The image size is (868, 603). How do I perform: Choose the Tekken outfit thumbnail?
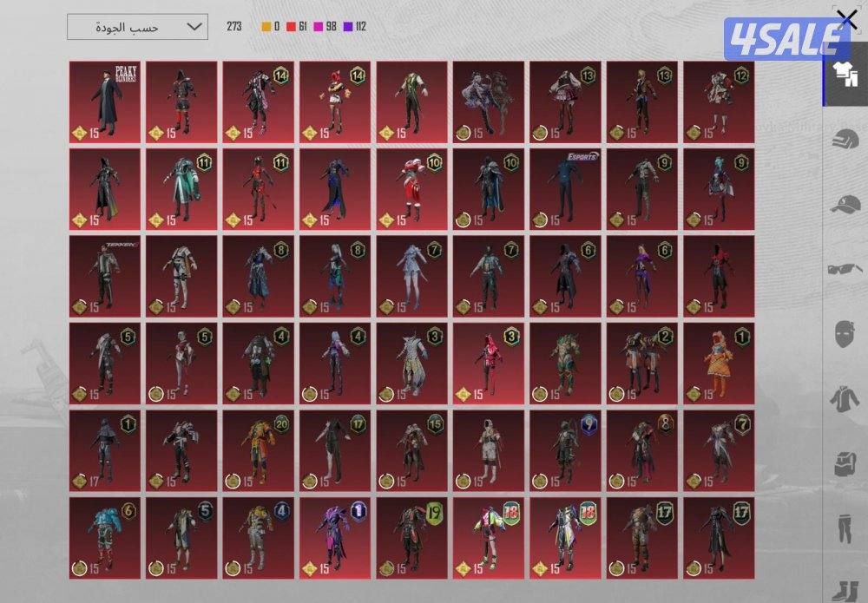tap(104, 277)
